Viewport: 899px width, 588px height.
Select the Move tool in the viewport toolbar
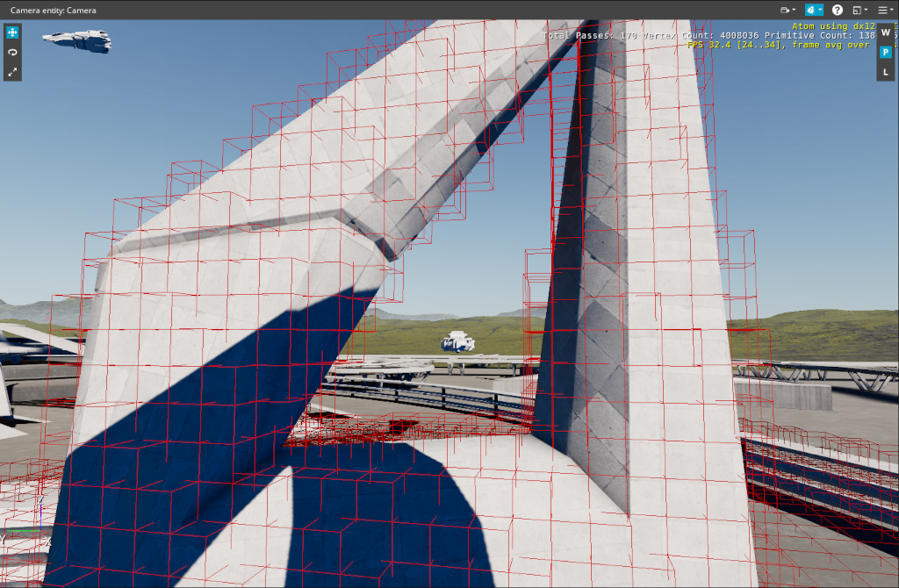pos(12,32)
